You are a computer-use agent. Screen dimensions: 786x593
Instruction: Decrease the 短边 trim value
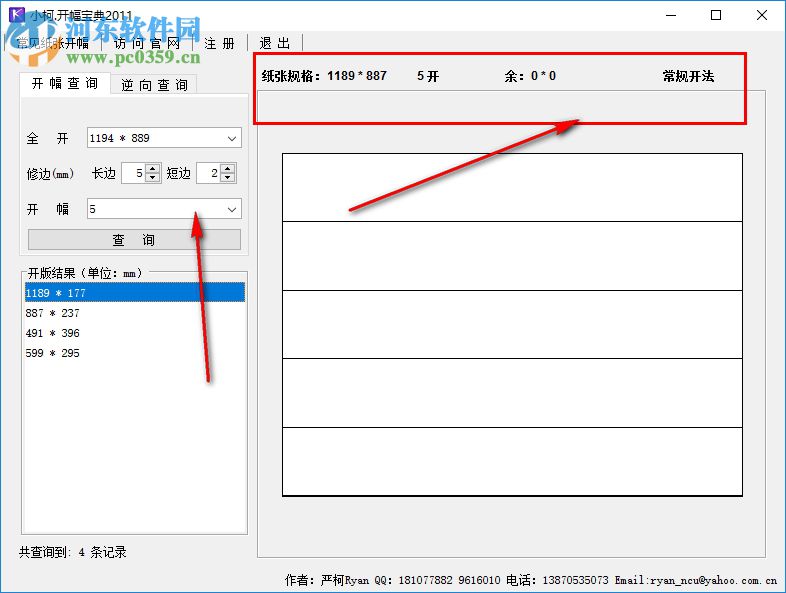pos(228,178)
